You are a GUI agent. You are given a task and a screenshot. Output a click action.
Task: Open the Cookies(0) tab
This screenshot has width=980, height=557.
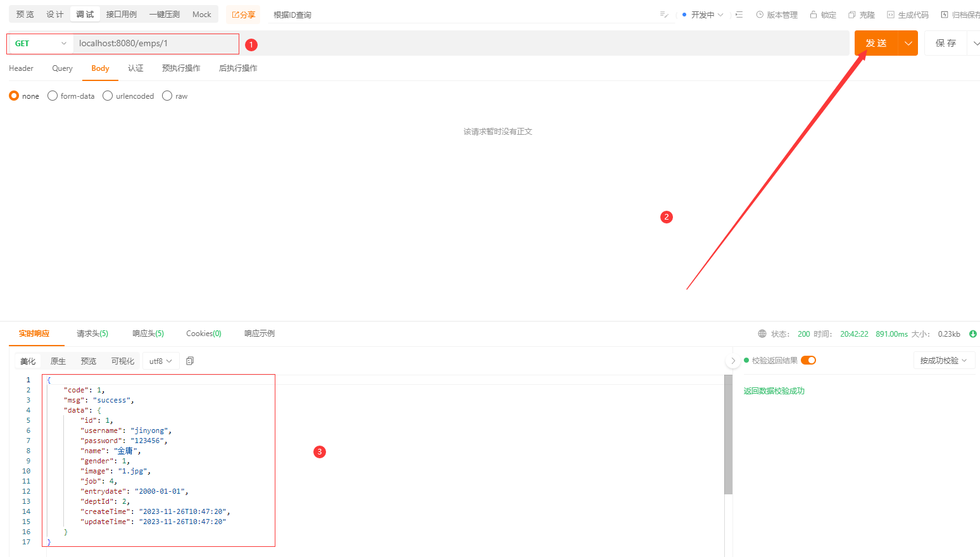coord(204,334)
